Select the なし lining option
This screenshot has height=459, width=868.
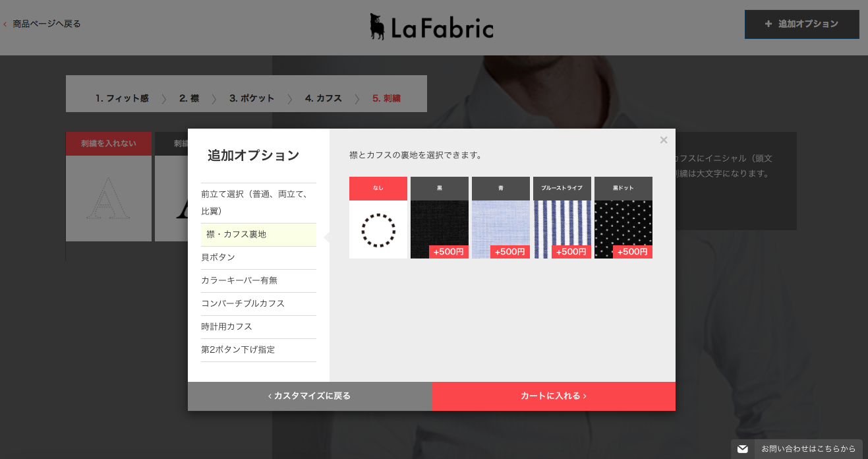378,218
